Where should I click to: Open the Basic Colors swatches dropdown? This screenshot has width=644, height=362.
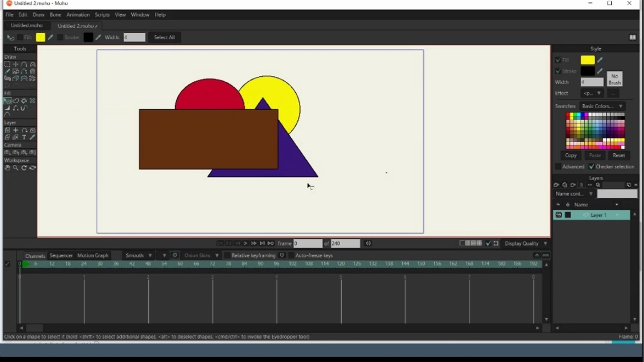602,106
